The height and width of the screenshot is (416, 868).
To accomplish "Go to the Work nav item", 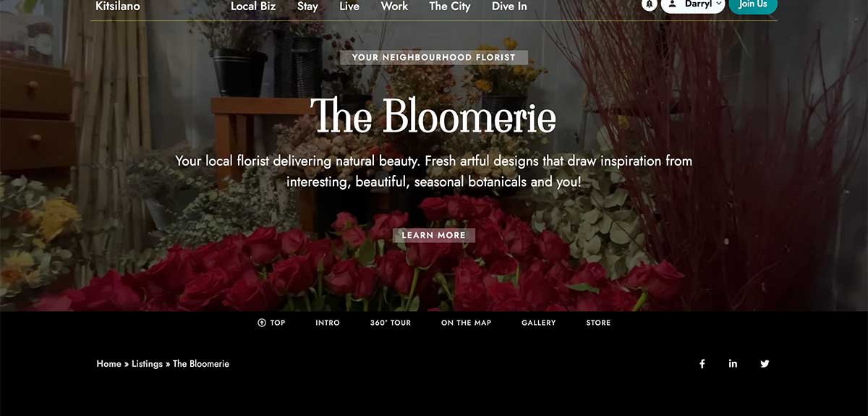I will (x=394, y=6).
